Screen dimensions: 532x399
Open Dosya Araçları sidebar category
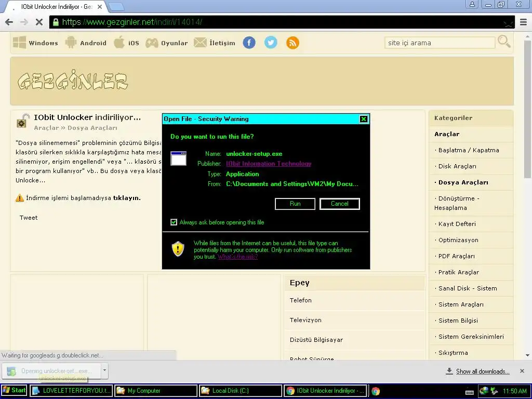click(x=463, y=182)
